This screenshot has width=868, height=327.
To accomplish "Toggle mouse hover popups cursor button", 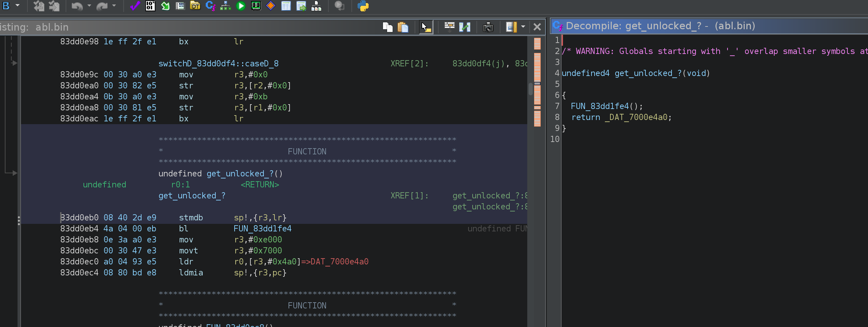I will point(426,27).
